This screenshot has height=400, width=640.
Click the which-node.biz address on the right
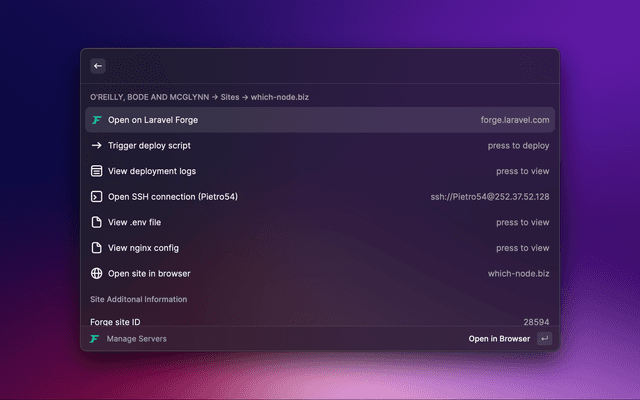518,273
